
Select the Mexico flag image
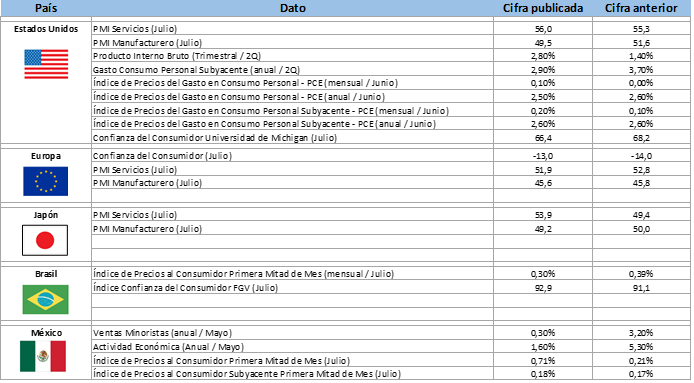point(43,356)
